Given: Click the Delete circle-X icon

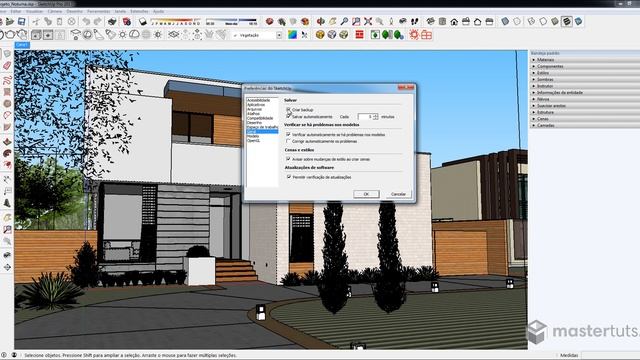Looking at the screenshot, I should [x=71, y=21].
